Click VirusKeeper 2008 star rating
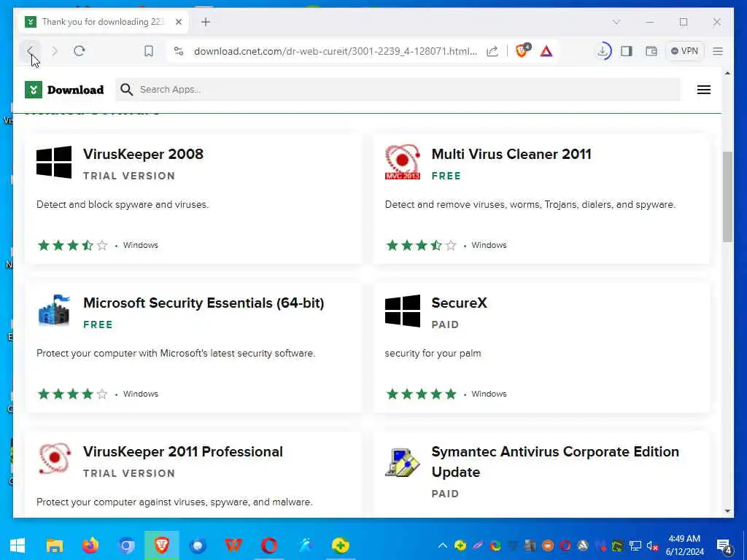Screen dimensions: 747x560 tap(72, 245)
